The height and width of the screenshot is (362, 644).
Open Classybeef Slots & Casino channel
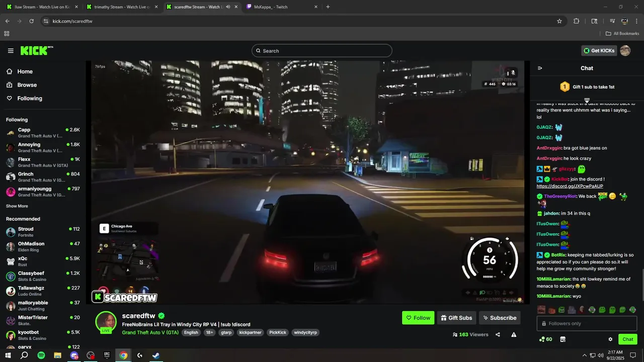pyautogui.click(x=43, y=276)
